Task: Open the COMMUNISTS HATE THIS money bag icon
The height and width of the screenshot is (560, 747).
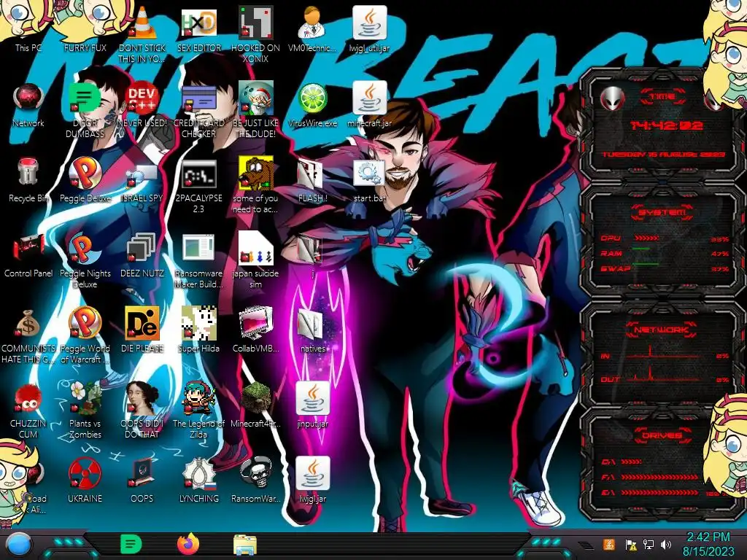Action: pyautogui.click(x=28, y=324)
